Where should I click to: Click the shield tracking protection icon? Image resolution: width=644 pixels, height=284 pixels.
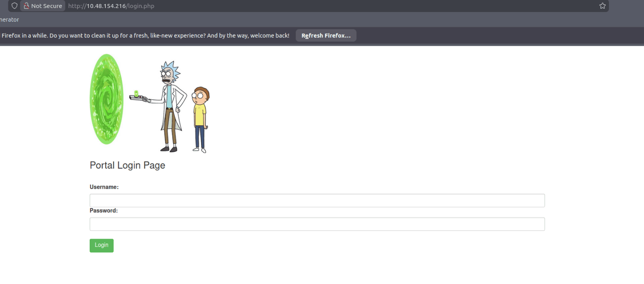click(14, 6)
